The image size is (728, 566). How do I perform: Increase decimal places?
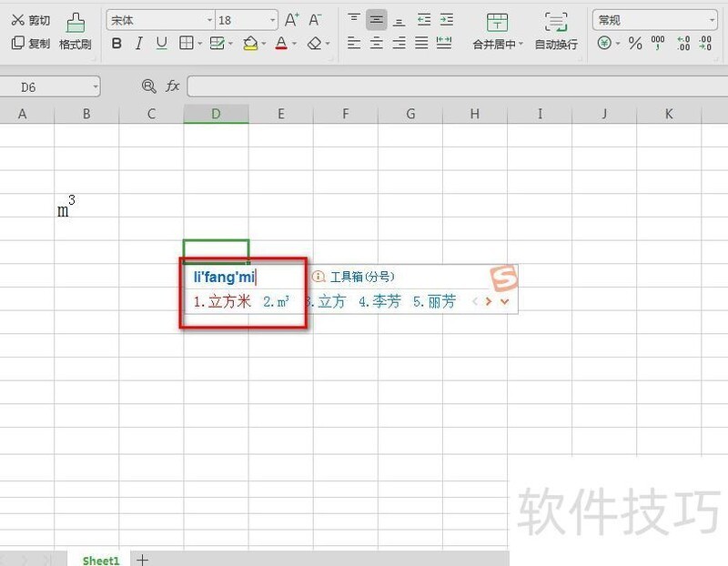pos(683,43)
